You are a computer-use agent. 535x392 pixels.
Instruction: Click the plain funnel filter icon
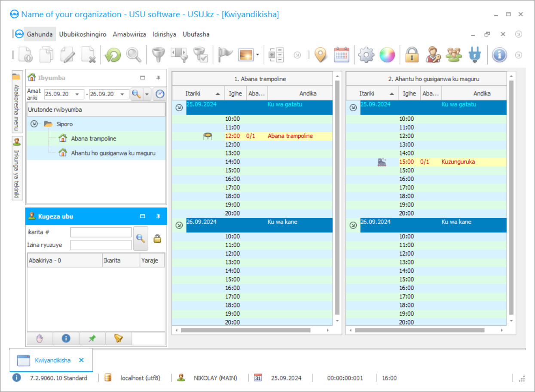pos(159,55)
